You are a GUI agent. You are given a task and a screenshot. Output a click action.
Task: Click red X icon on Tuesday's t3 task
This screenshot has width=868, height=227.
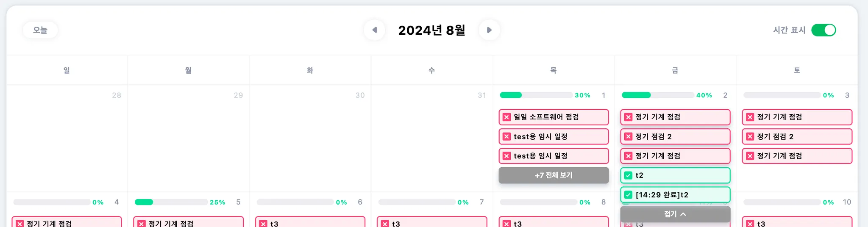coord(263,224)
